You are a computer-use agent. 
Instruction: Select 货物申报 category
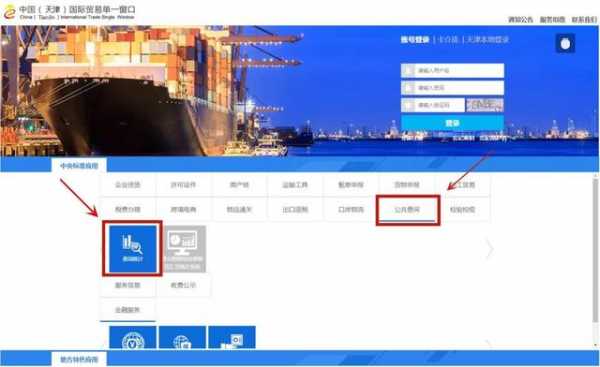tap(406, 185)
